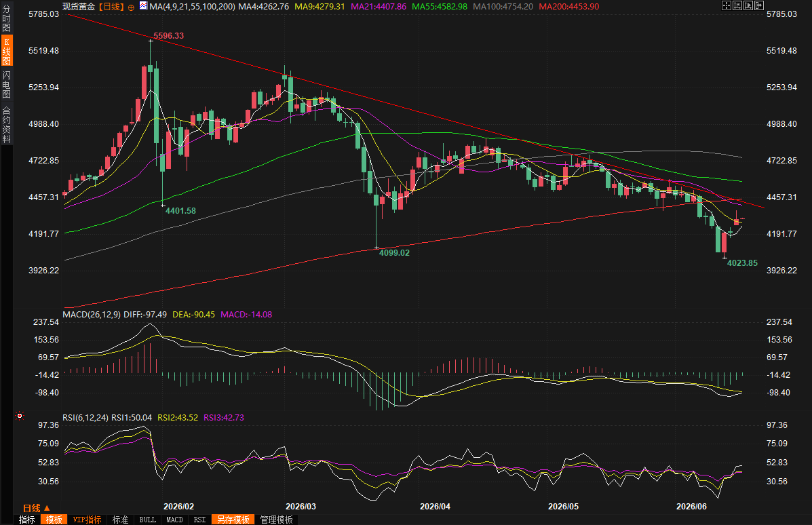Screen dimensions: 812x525
Task: Apply the BULL indicator template
Action: click(x=148, y=520)
